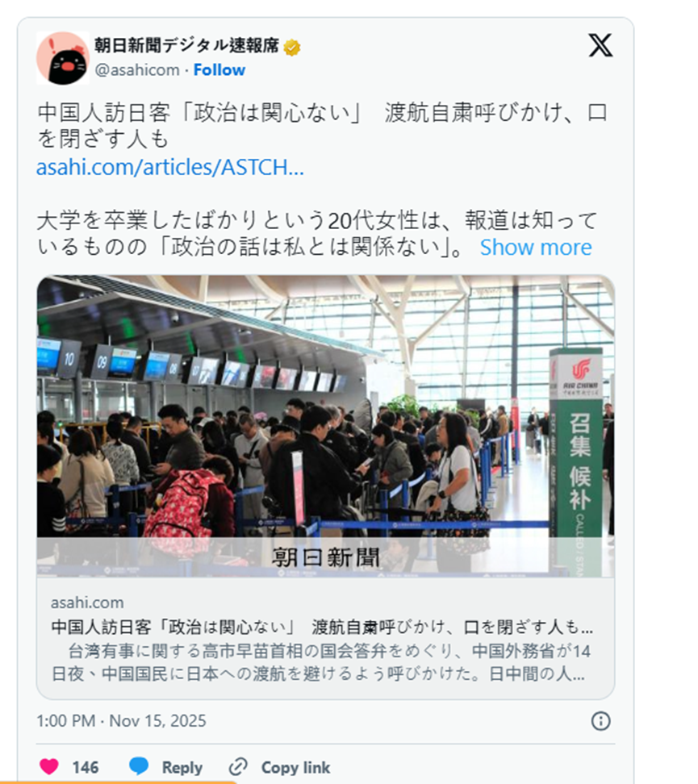Click the gold verified badge icon

point(292,47)
